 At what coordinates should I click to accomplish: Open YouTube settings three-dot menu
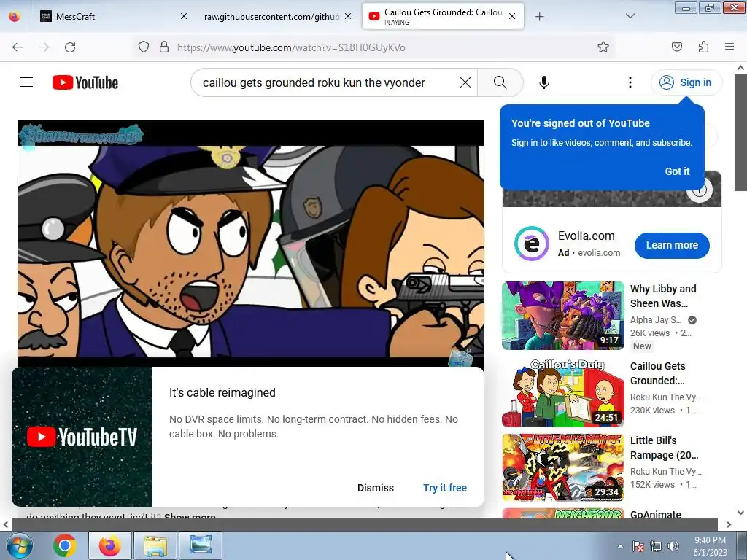(x=630, y=82)
